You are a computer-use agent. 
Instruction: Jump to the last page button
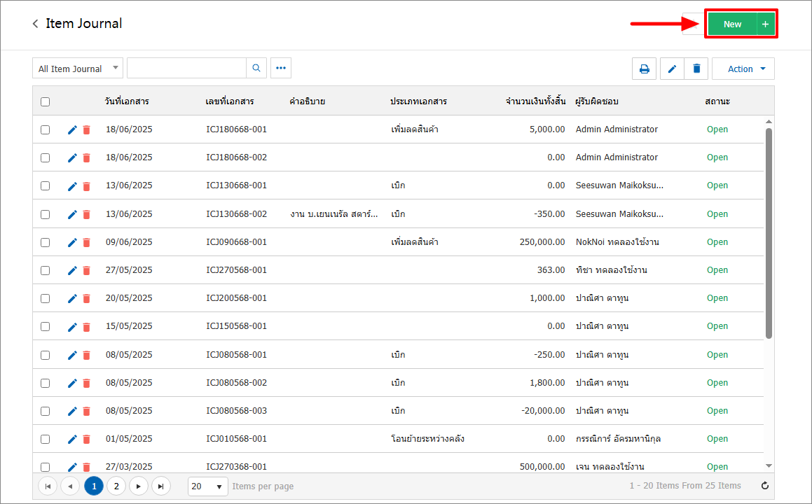[x=161, y=486]
